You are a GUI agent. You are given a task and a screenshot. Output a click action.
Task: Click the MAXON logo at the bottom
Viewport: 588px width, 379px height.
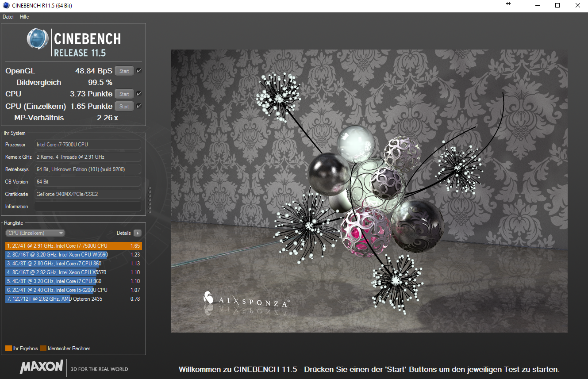click(x=42, y=367)
